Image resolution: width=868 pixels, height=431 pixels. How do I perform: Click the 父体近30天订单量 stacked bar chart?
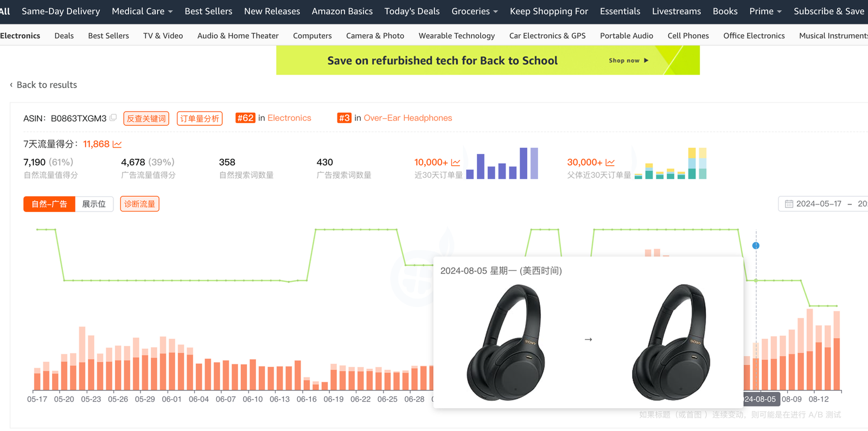point(671,163)
